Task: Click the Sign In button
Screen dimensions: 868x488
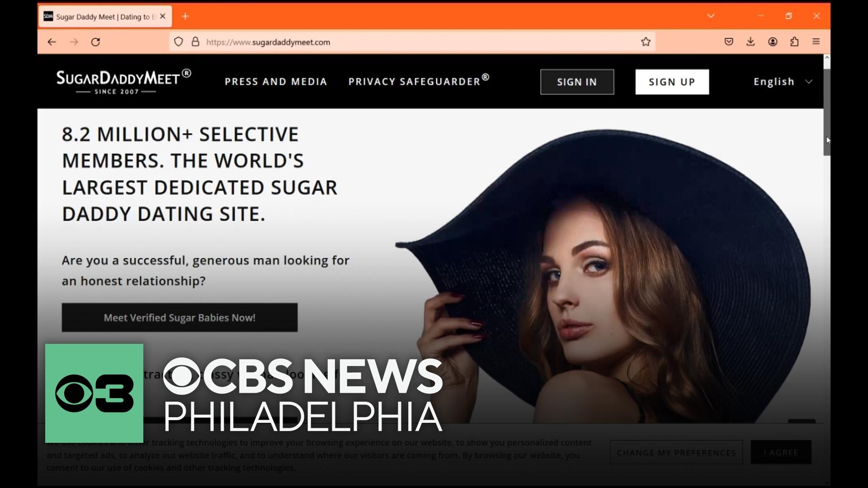Action: [577, 82]
